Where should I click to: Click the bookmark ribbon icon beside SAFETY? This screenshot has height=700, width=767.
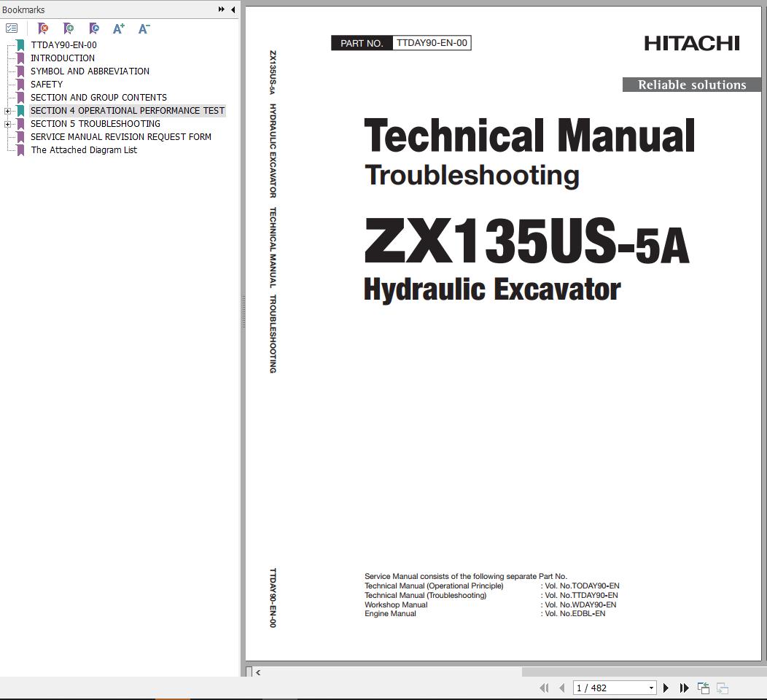point(20,85)
